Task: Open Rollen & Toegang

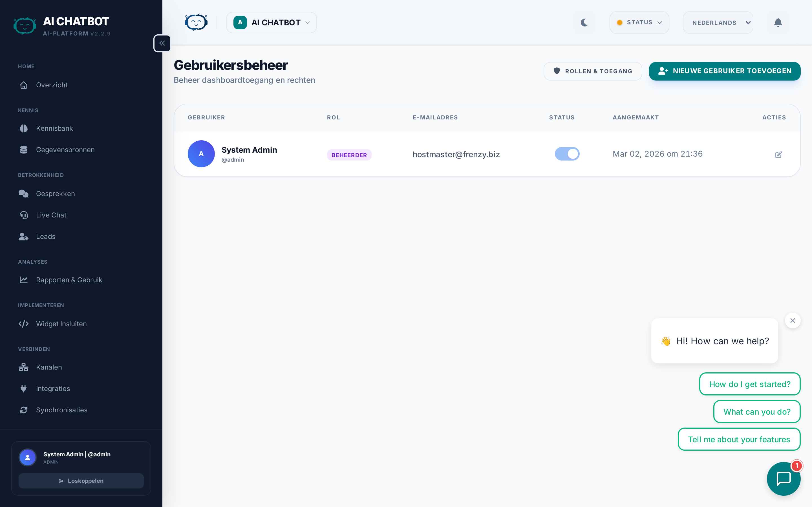Action: tap(593, 71)
